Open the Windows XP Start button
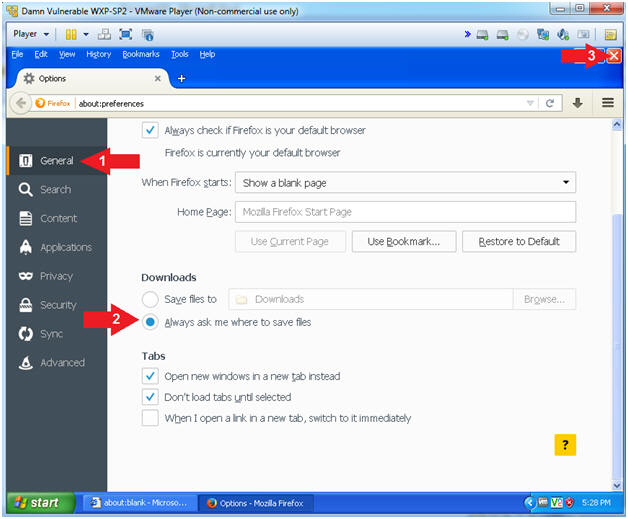Screen dimensions: 628x519 (x=40, y=503)
